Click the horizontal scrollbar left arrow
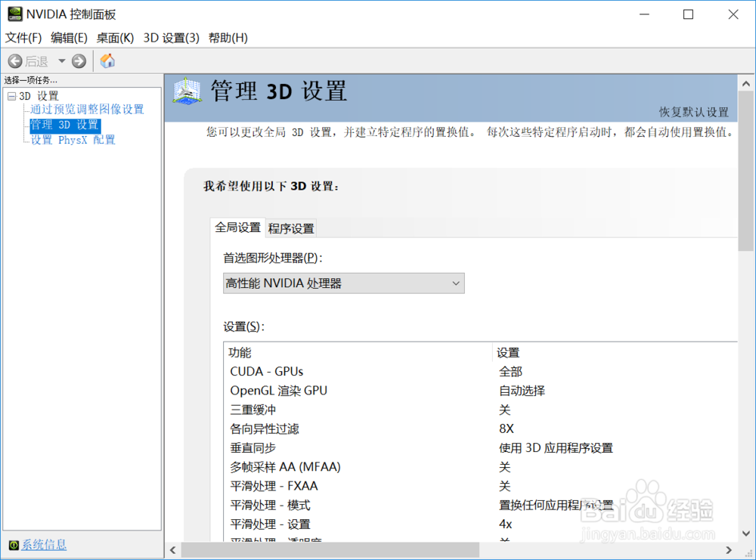The height and width of the screenshot is (560, 756). coord(173,550)
